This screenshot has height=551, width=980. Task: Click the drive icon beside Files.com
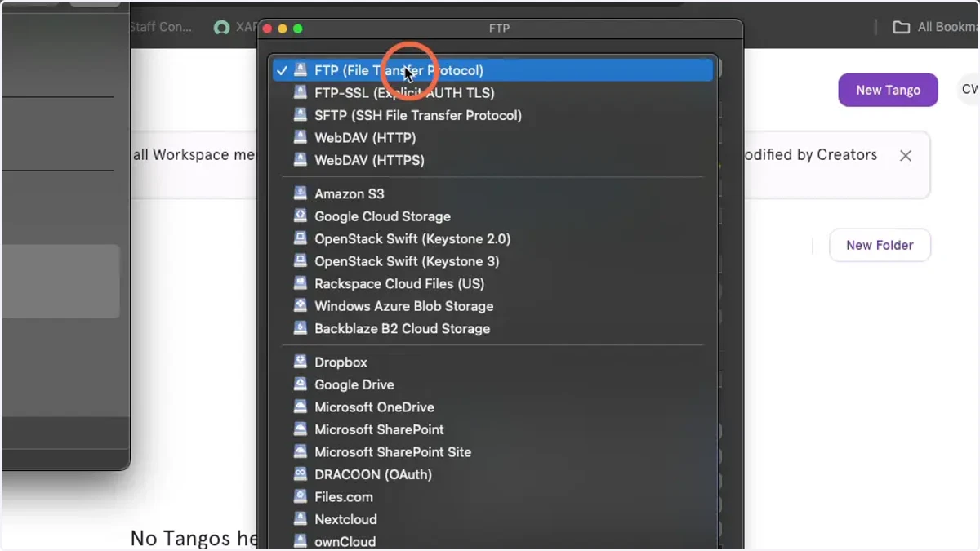[x=301, y=496]
